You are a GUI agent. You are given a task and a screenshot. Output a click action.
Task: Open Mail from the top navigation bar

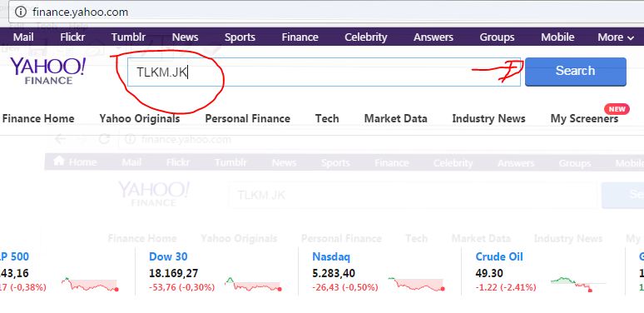(x=23, y=37)
